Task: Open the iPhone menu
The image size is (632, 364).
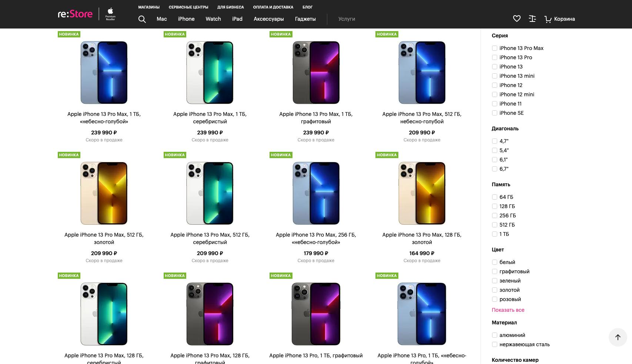Action: coord(186,19)
